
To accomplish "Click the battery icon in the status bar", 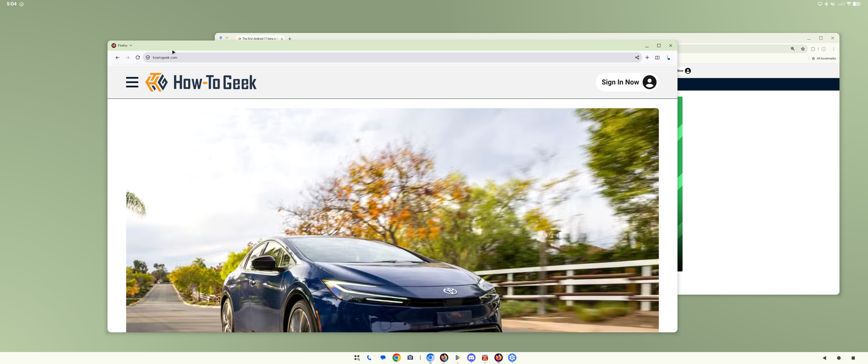I will (857, 4).
